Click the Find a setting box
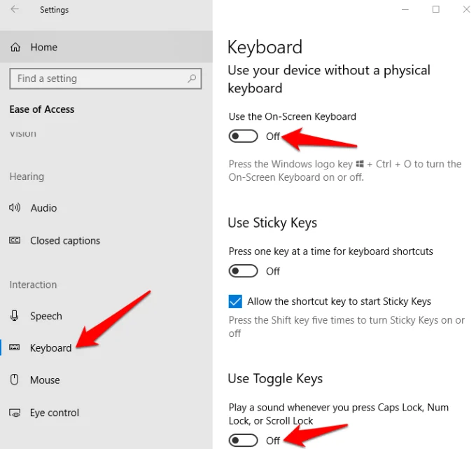Viewport: 476px width, 449px height. (x=98, y=79)
